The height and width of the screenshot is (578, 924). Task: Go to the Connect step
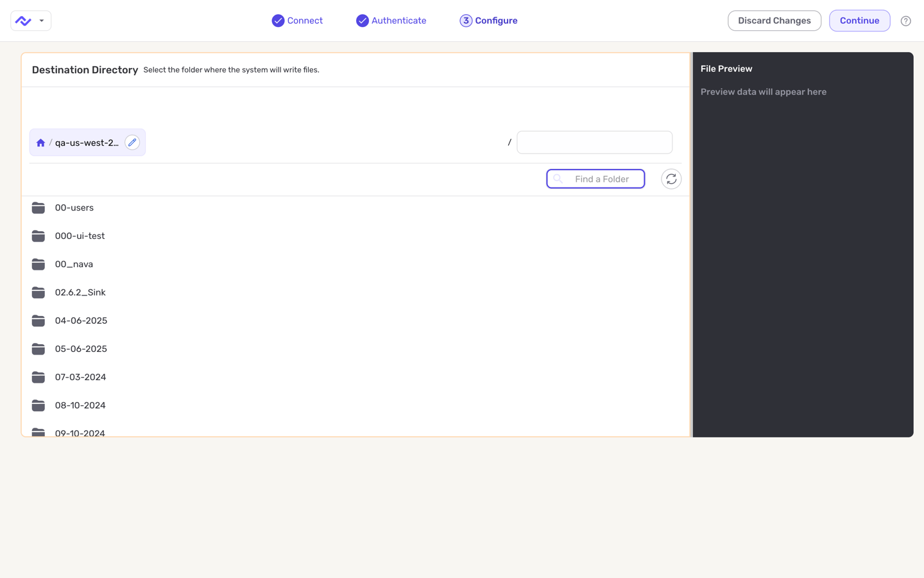pos(297,21)
